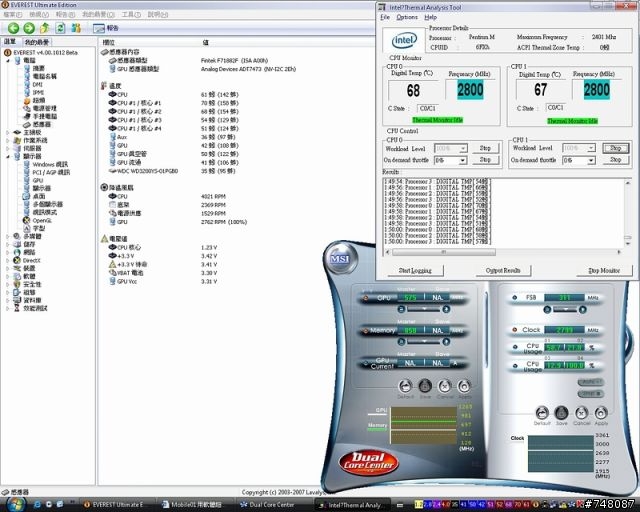Click Default icon in left Dual Core Center panel

(405, 386)
